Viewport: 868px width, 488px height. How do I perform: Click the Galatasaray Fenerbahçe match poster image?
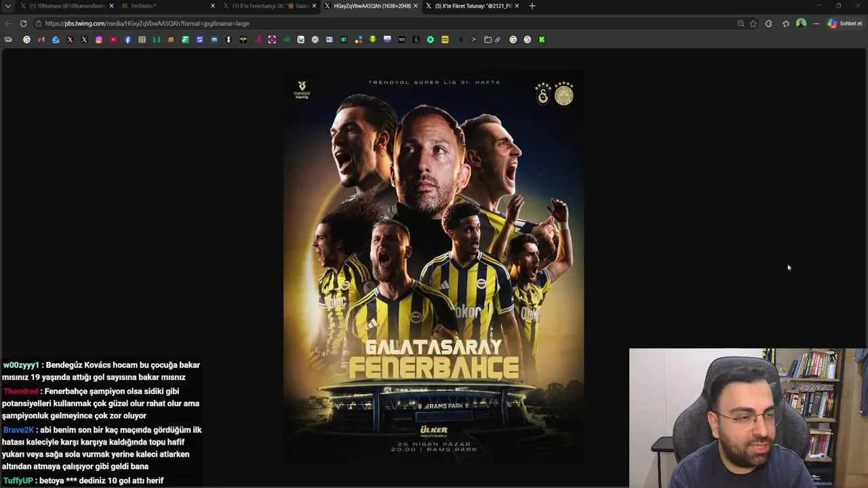(433, 266)
